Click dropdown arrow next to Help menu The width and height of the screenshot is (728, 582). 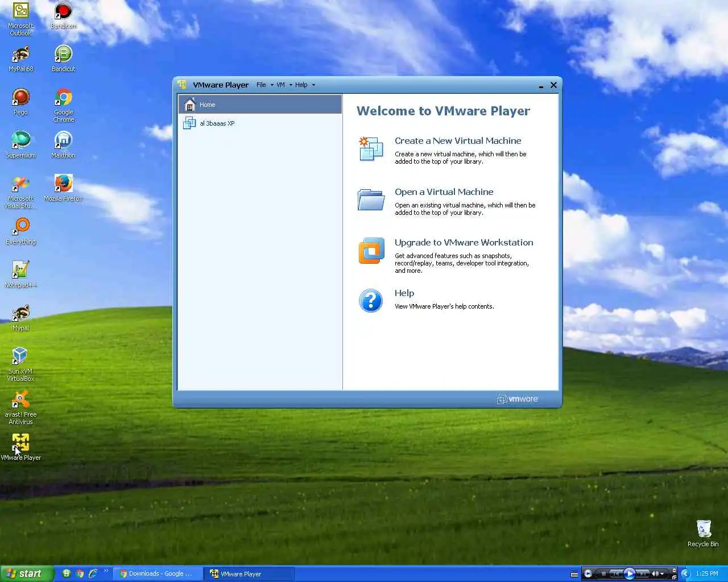313,85
